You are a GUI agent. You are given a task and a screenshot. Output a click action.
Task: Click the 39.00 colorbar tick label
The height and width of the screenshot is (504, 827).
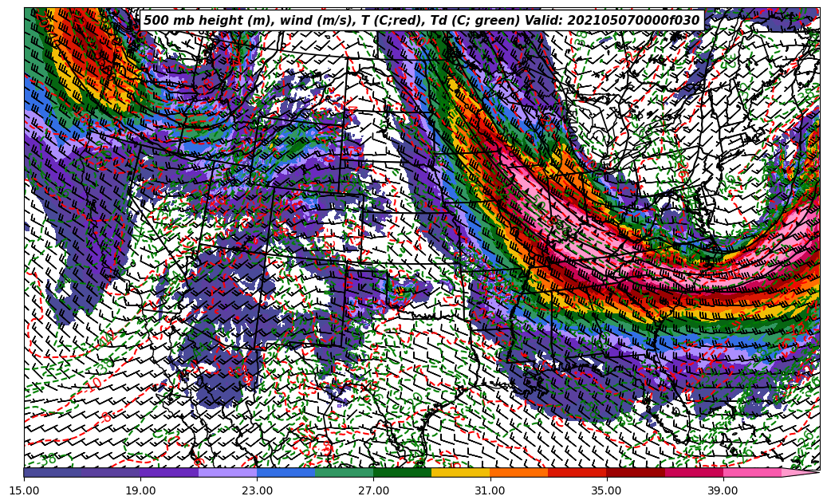723,490
